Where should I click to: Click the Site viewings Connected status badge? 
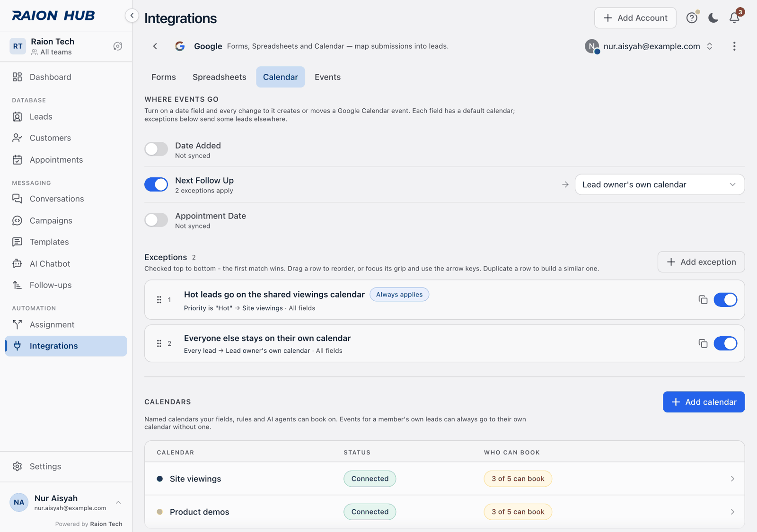[370, 479]
